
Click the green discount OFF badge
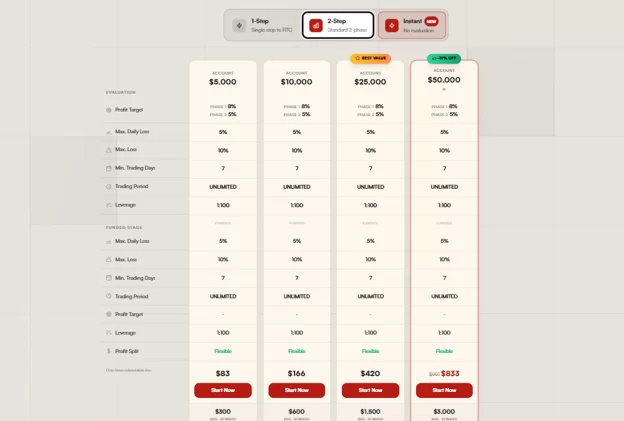tap(444, 58)
